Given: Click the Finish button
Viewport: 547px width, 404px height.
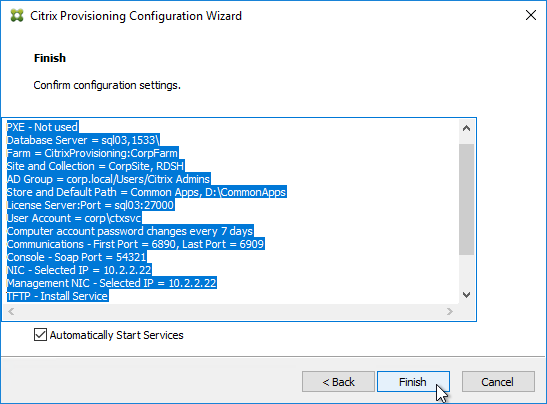Looking at the screenshot, I should click(x=413, y=382).
